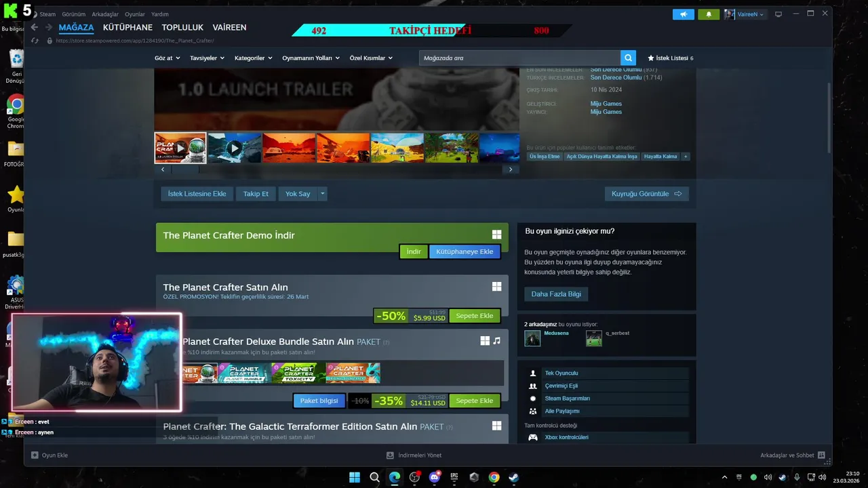Open the Arkadaşlar ve Sohbet chat icon
Viewport: 868px width, 488px height.
[821, 455]
